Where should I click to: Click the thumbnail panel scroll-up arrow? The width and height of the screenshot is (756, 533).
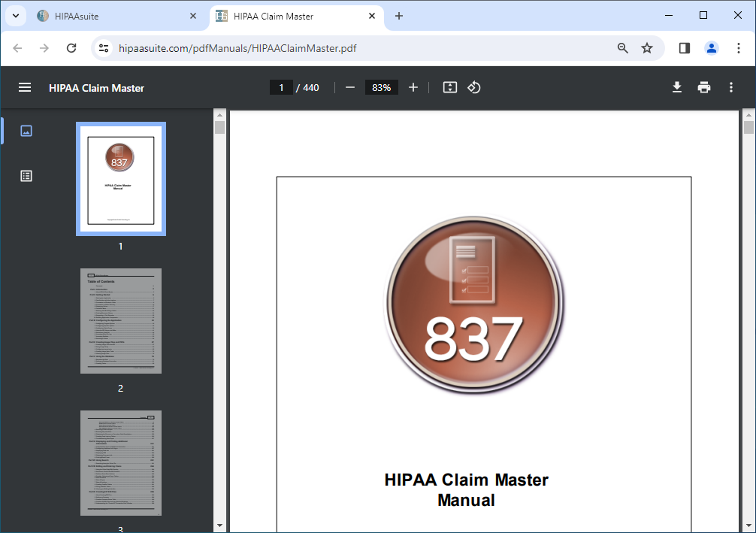tap(219, 115)
